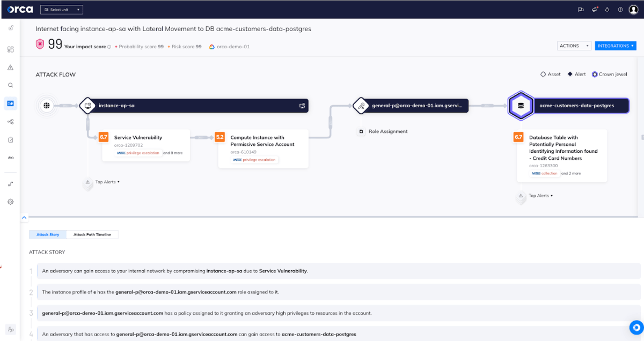The height and width of the screenshot is (341, 644).
Task: Click the Alert legend item
Action: (576, 75)
